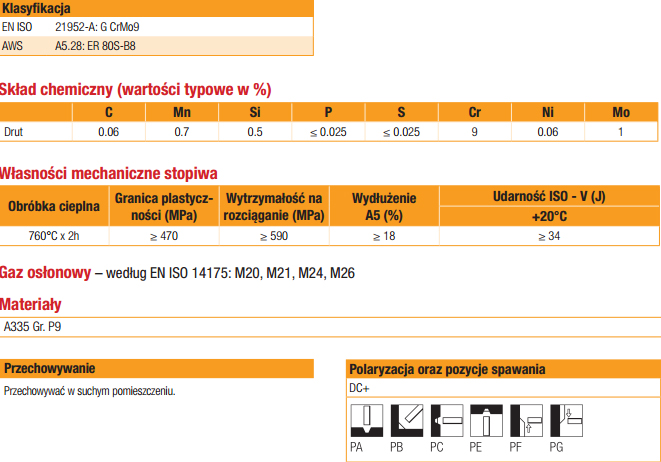Click the Obróbka cieplna column header
The width and height of the screenshot is (661, 462).
(x=53, y=207)
